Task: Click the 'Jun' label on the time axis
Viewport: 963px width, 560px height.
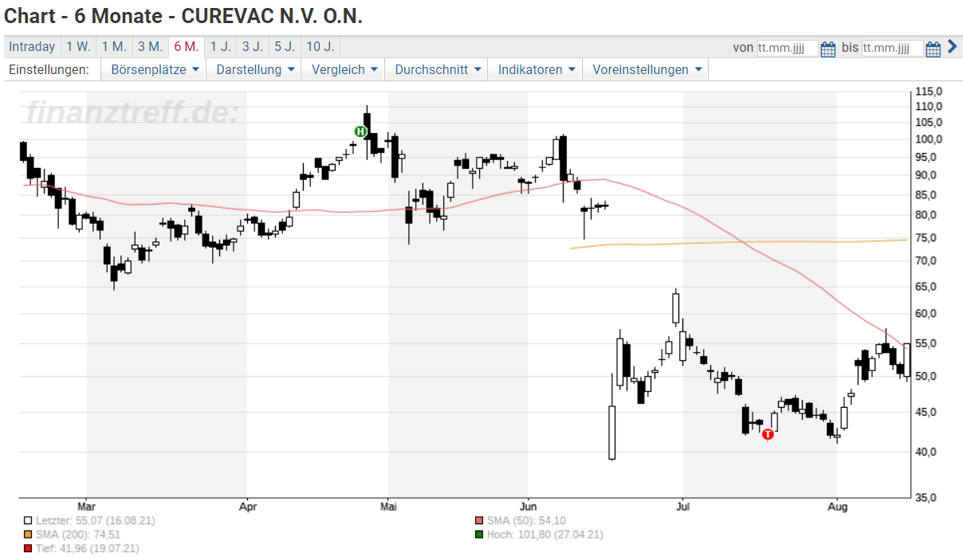Action: 528,507
